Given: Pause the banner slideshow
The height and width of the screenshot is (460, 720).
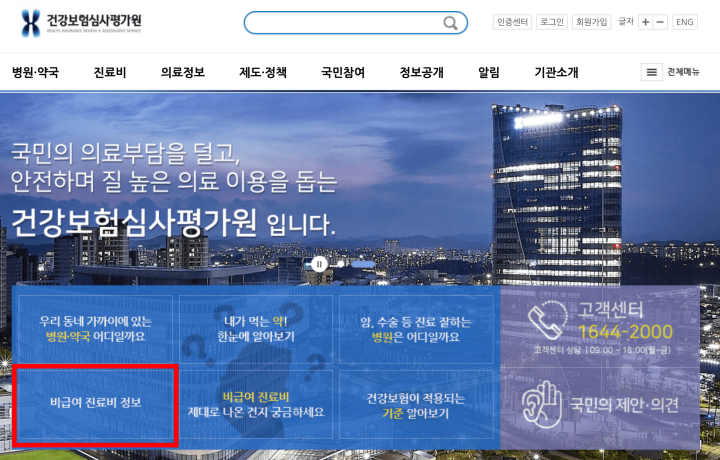Looking at the screenshot, I should tap(319, 264).
